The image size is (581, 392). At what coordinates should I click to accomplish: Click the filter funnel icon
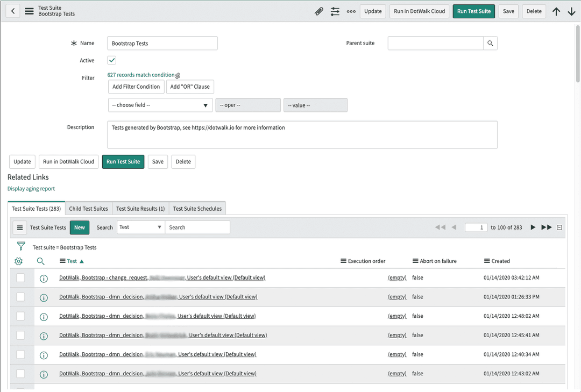pos(21,246)
